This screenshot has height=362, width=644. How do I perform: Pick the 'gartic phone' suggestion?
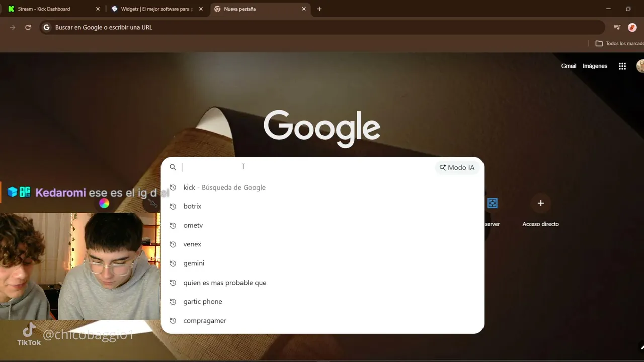pyautogui.click(x=322, y=302)
